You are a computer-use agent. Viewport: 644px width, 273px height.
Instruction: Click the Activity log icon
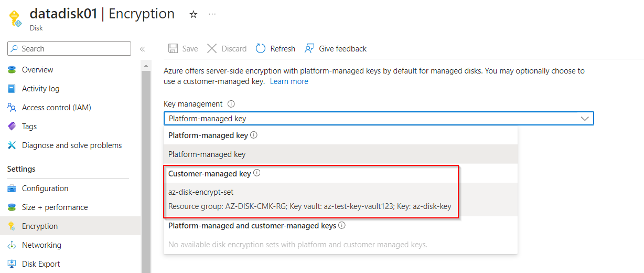click(x=12, y=89)
